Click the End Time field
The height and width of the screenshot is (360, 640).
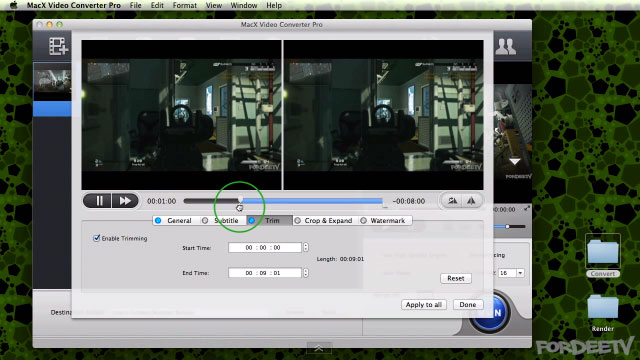coord(264,273)
